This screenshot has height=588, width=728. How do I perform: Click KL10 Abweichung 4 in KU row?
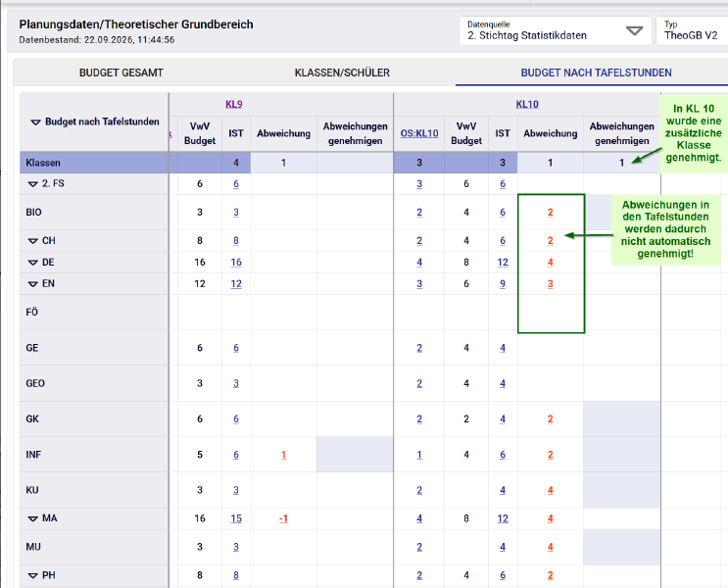[551, 490]
